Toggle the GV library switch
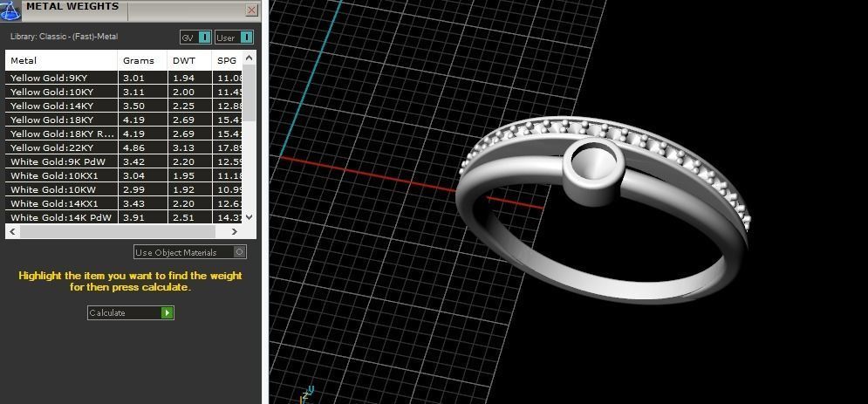868x404 pixels. (195, 38)
